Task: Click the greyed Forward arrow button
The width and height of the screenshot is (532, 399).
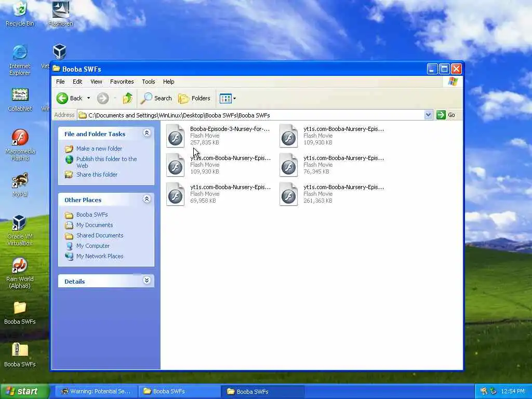Action: click(x=103, y=98)
